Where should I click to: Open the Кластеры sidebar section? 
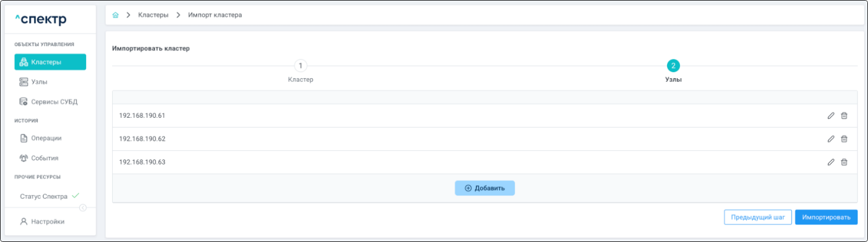50,62
